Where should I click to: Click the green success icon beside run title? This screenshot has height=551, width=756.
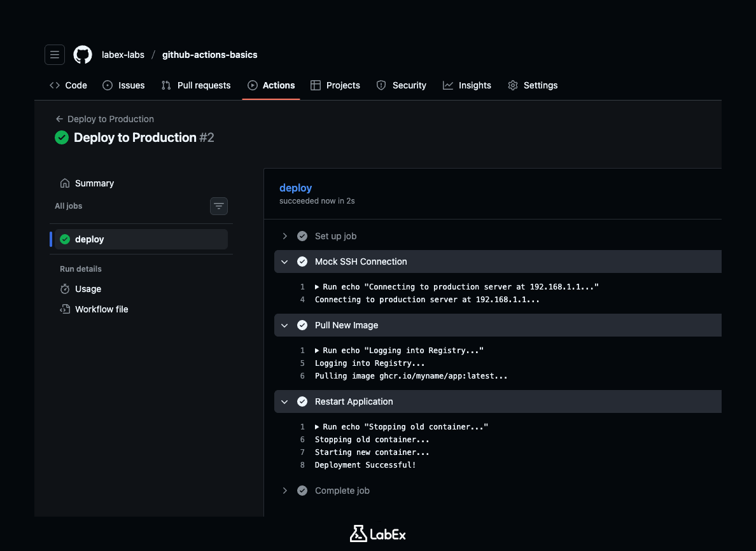pyautogui.click(x=62, y=138)
